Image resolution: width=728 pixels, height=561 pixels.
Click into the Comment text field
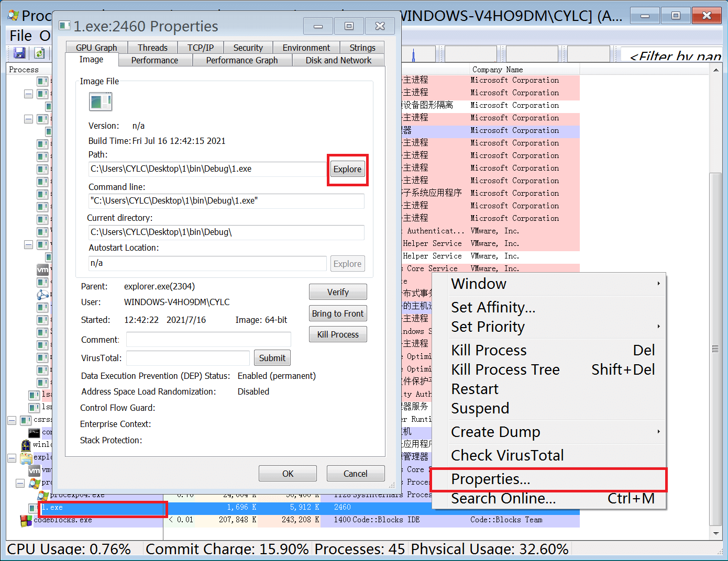coord(208,340)
